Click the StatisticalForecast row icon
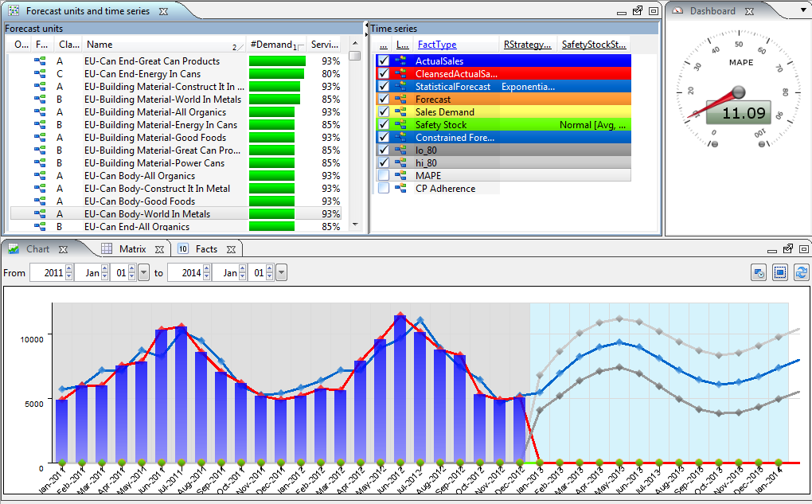Screen dimensions: 812x504 coord(400,87)
